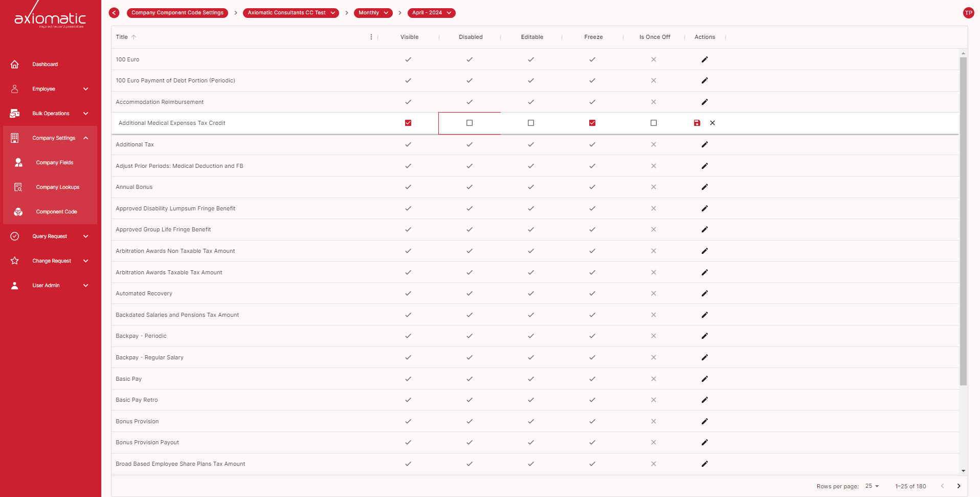Check the Editable checkbox in edited row
The width and height of the screenshot is (980, 497).
(x=531, y=123)
